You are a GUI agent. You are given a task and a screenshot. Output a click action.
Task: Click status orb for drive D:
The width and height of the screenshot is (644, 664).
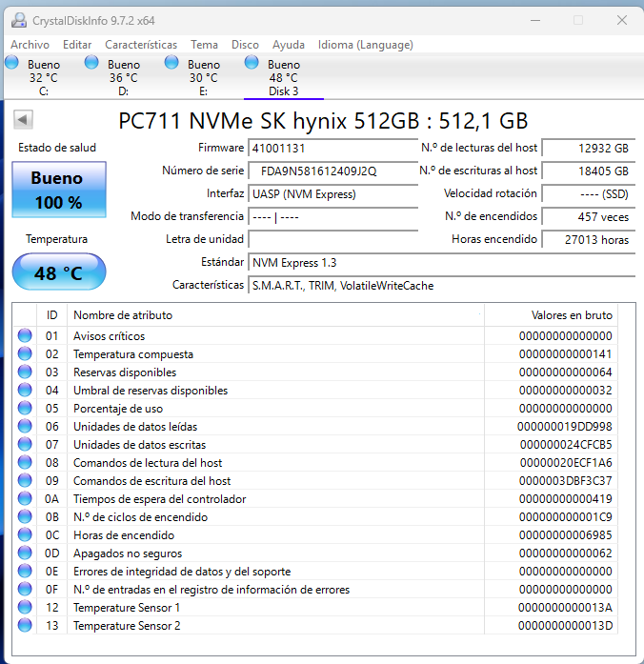(x=91, y=62)
